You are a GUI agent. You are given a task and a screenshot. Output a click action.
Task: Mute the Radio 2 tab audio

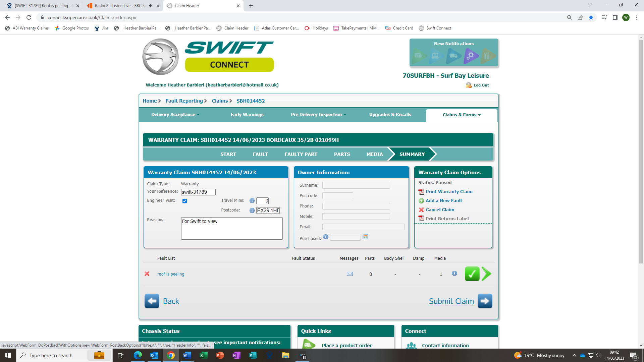point(151,6)
